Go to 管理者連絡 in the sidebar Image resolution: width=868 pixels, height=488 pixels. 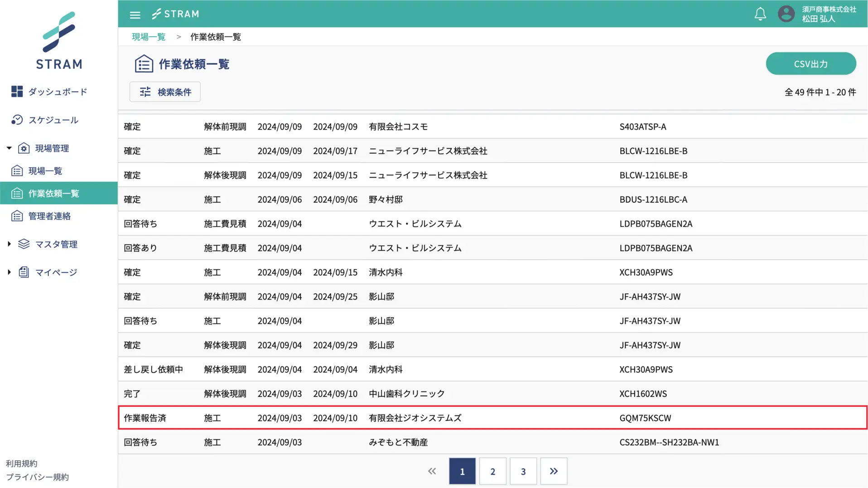[x=49, y=216]
